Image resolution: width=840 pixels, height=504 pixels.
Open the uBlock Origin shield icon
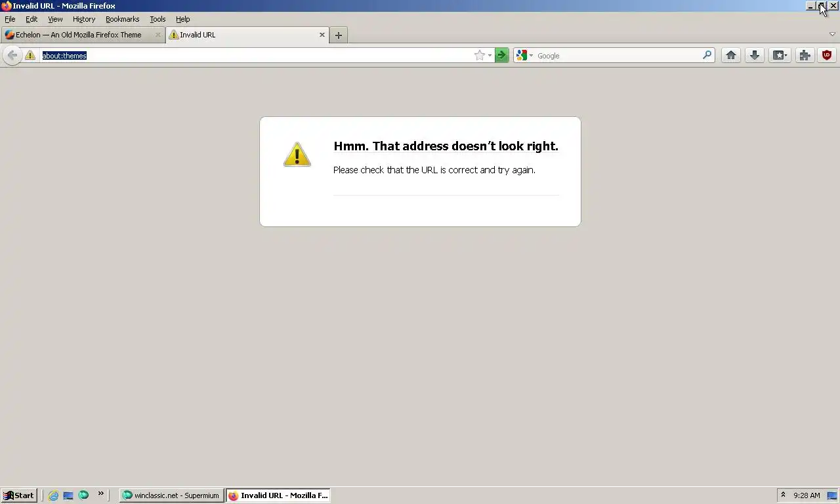tap(827, 55)
